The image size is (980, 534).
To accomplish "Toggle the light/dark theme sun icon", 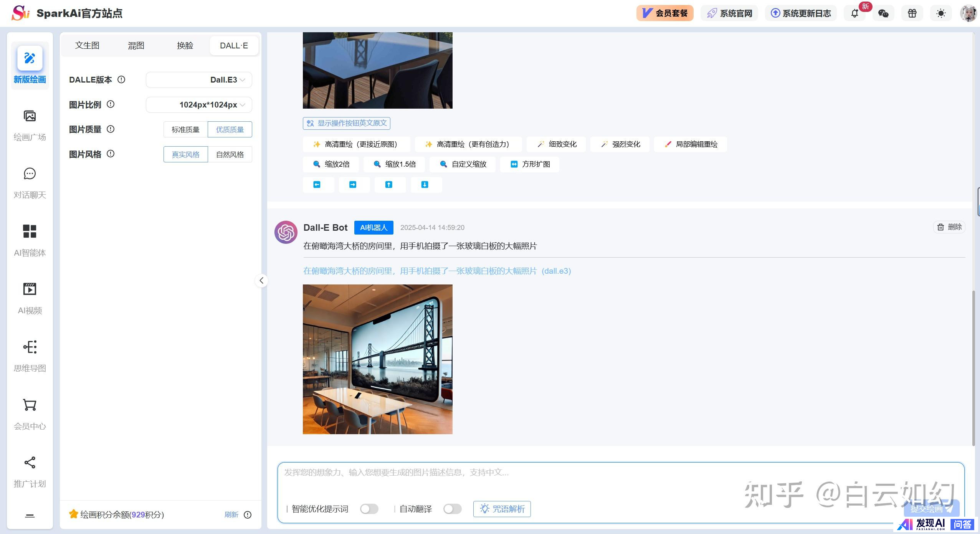I will click(x=941, y=13).
